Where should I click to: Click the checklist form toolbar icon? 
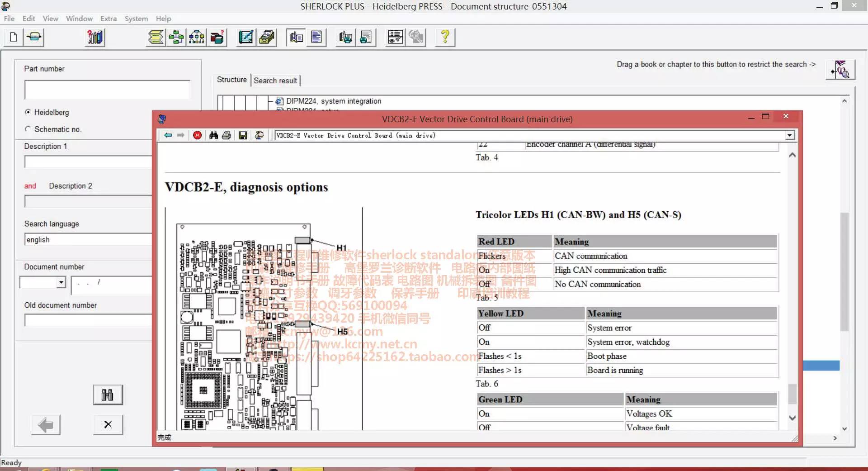point(395,37)
